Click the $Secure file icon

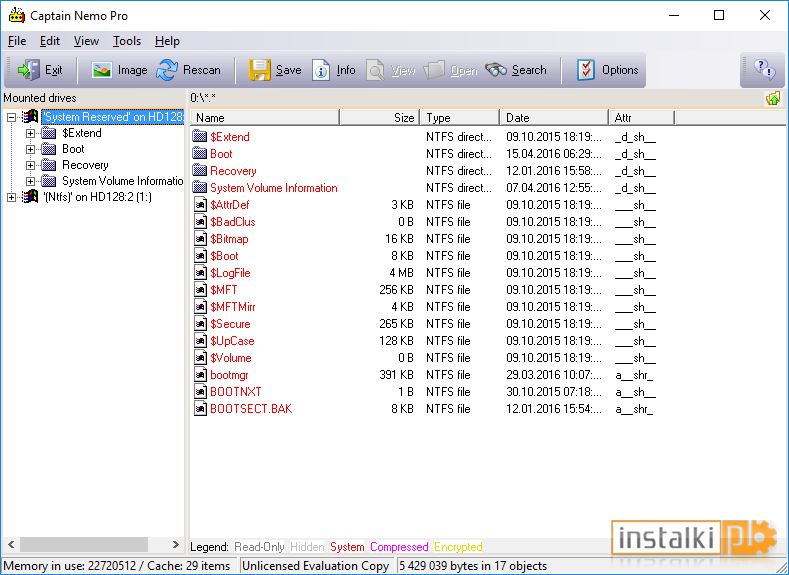point(200,324)
